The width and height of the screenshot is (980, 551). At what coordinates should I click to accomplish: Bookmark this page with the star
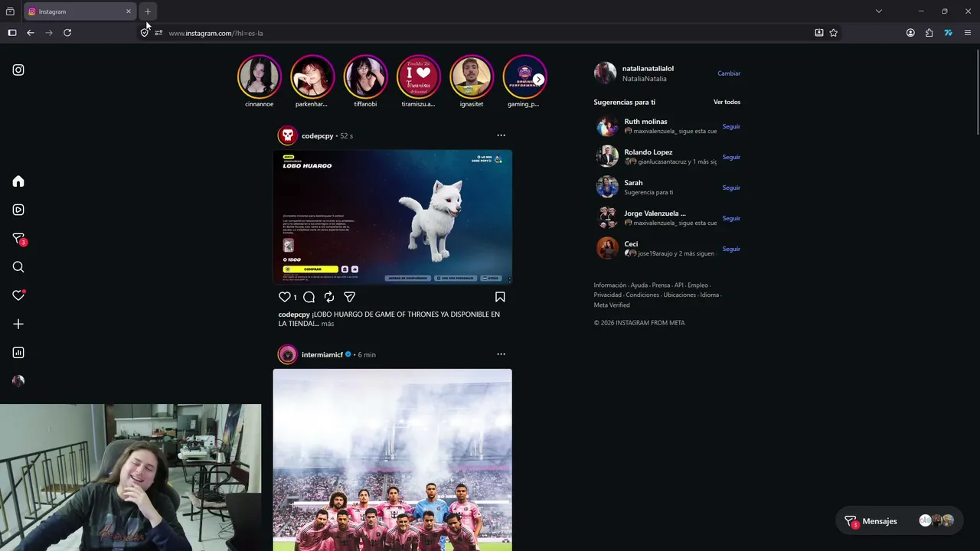click(x=834, y=33)
